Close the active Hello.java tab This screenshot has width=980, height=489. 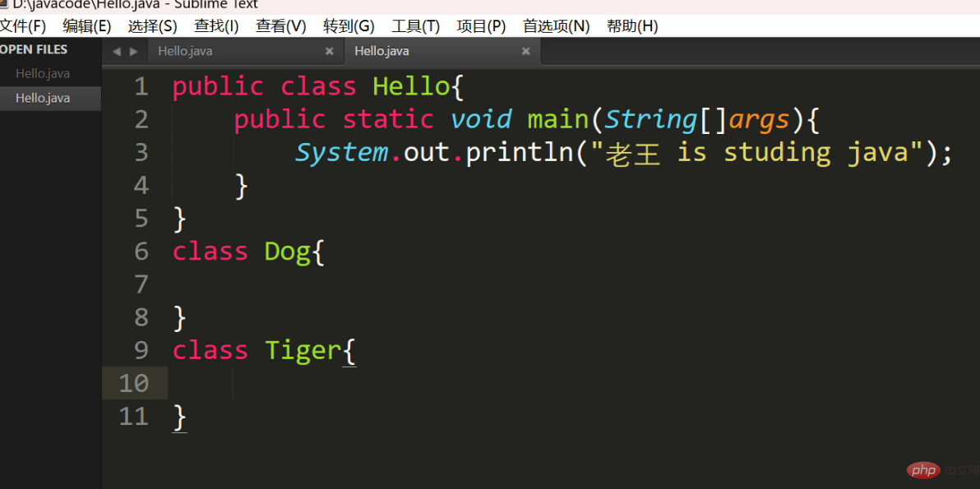tap(525, 51)
